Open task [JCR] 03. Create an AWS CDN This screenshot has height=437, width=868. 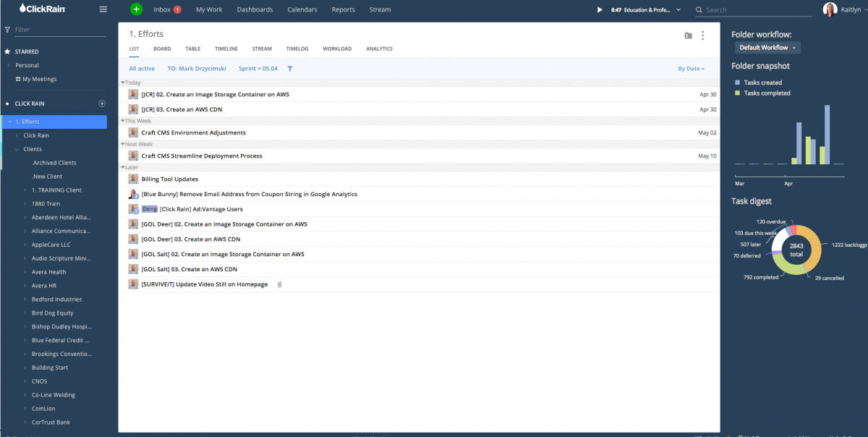(x=182, y=109)
